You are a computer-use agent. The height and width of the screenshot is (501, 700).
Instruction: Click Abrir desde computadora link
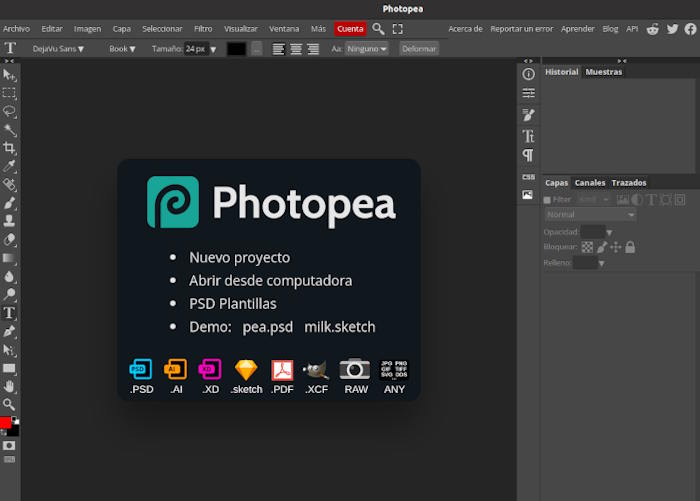pyautogui.click(x=271, y=281)
